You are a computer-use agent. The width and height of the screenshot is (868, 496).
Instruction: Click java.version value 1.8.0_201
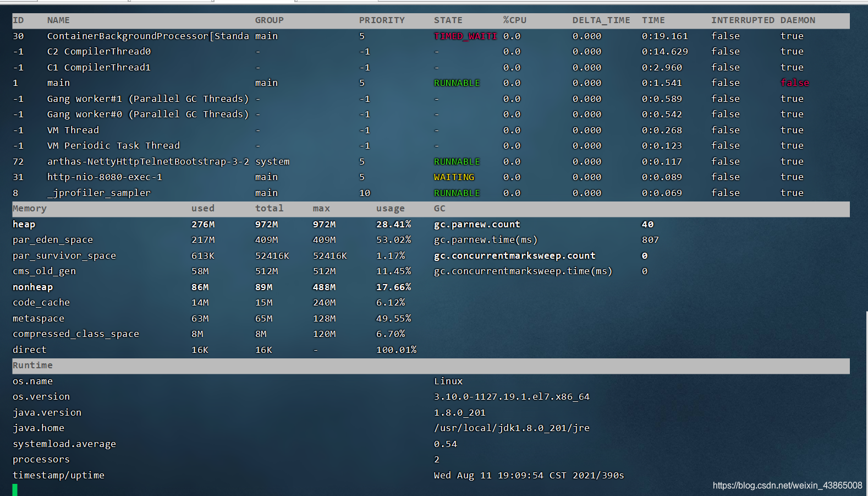(460, 412)
